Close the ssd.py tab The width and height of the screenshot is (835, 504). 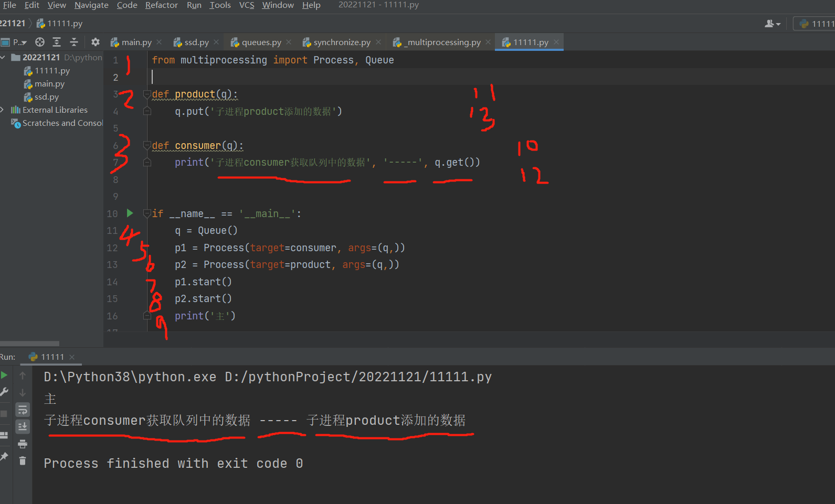tap(216, 42)
